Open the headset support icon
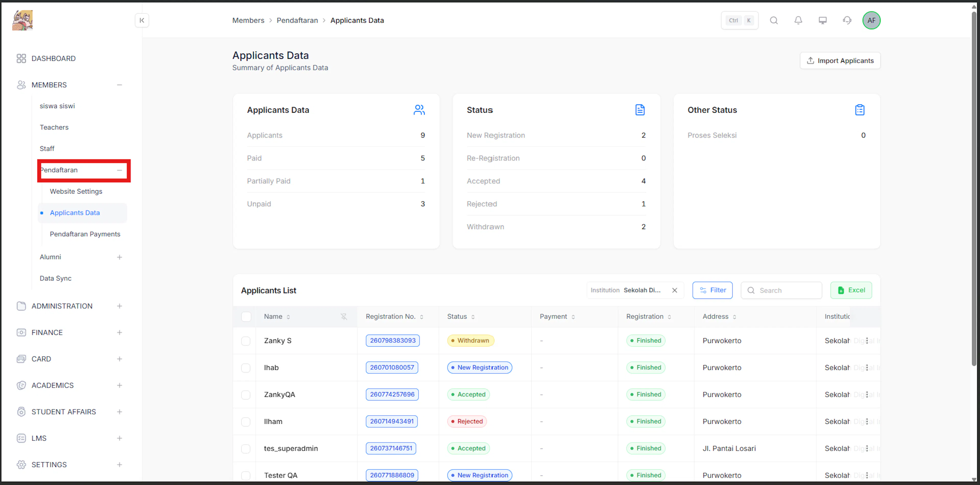Screen dimensions: 980x485 (847, 20)
